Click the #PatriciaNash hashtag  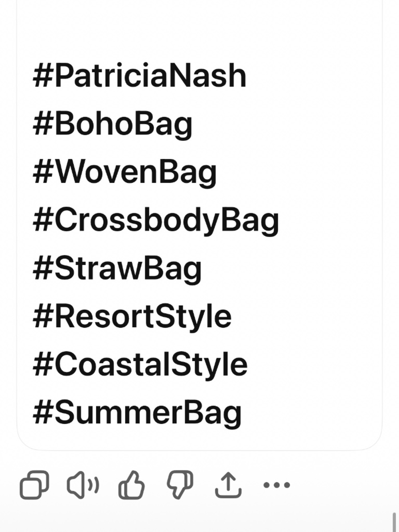[139, 76]
